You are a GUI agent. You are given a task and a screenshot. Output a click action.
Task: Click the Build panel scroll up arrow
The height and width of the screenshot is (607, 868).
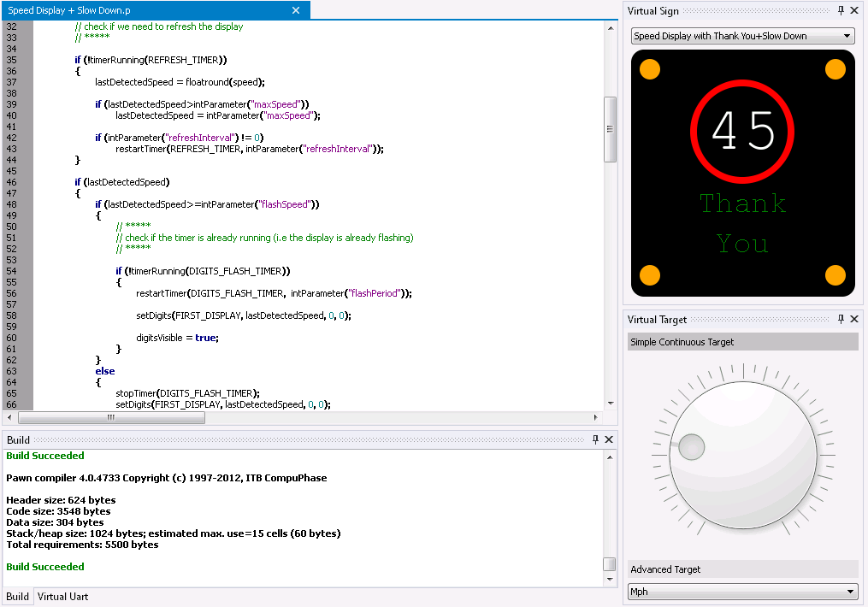610,457
